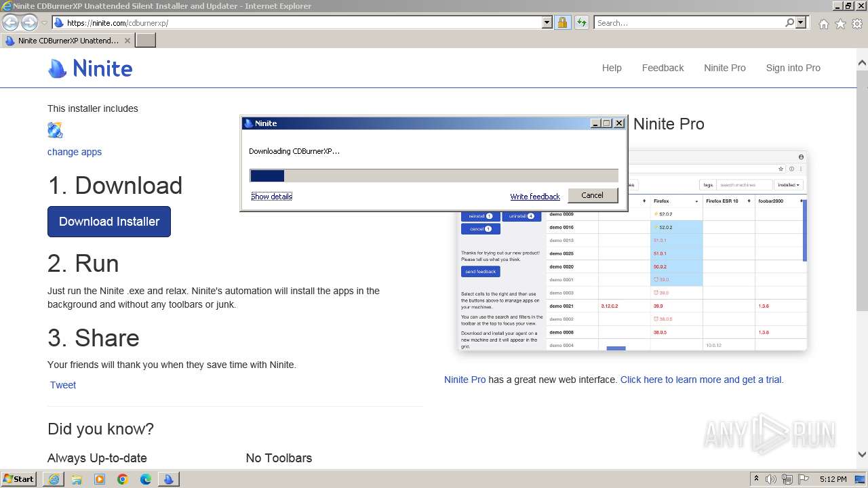Click the page scrollbar down arrow
This screenshot has width=868, height=488.
coord(862,455)
